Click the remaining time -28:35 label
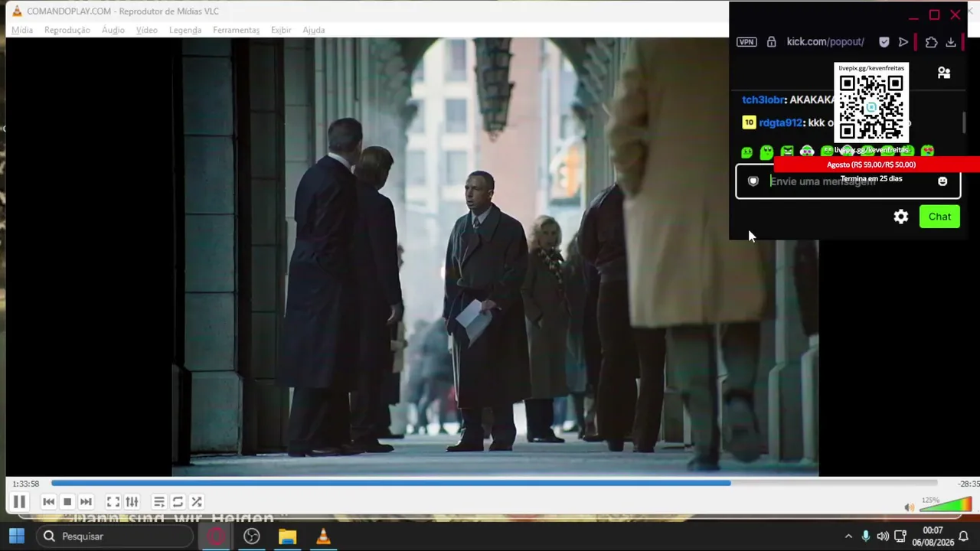This screenshot has height=551, width=980. [x=968, y=484]
